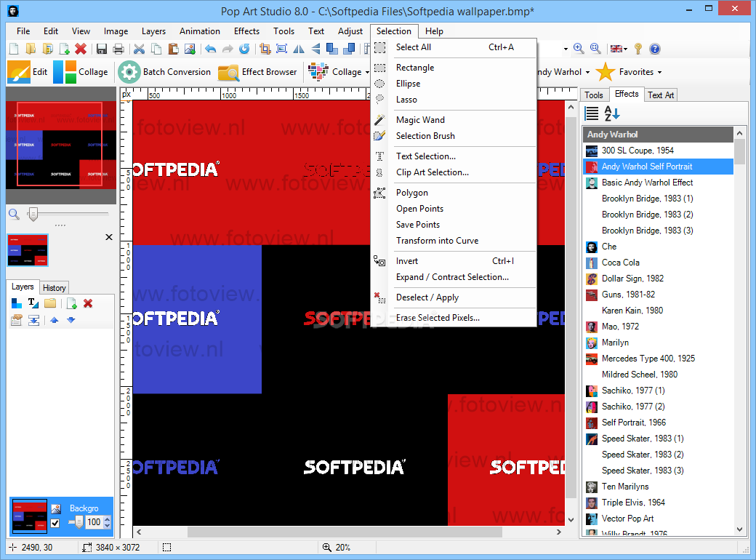Click the horizontal canvas scrollbar
756x560 pixels.
[x=345, y=532]
